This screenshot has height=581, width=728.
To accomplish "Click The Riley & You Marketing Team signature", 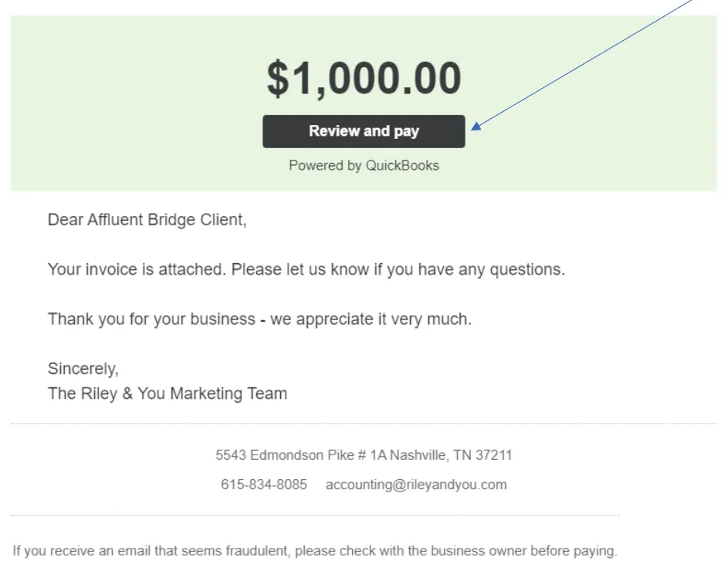I will 168,394.
